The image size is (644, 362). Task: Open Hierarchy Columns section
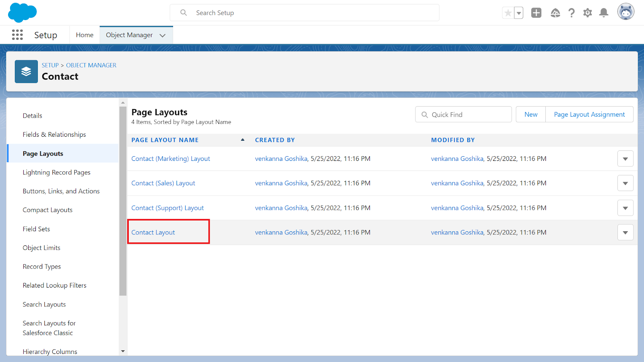tap(50, 352)
